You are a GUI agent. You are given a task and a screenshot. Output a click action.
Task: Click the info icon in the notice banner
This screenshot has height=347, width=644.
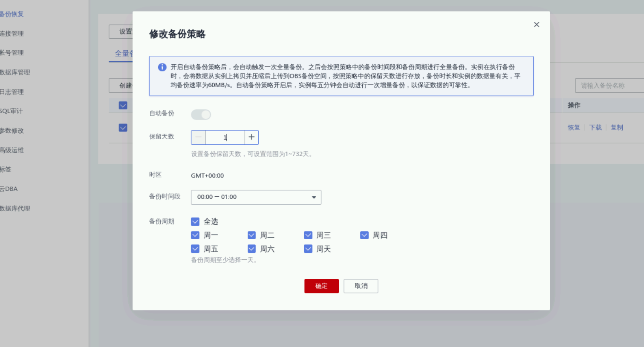162,67
